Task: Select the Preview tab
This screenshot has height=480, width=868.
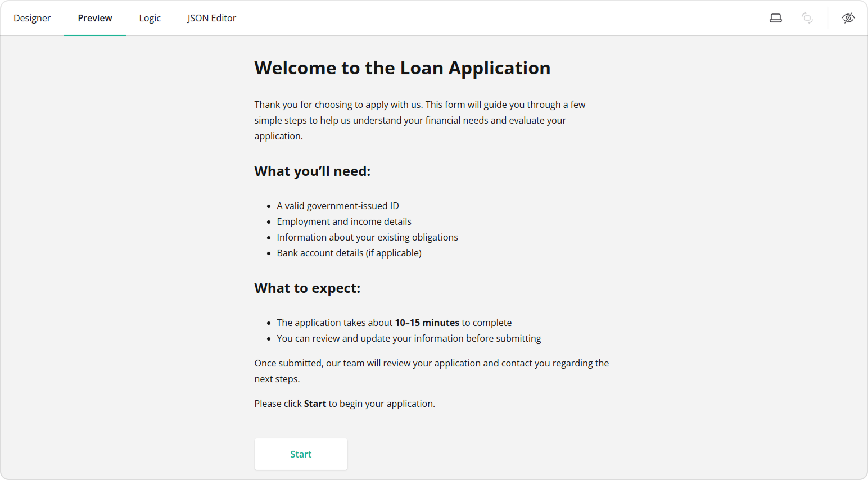Action: click(94, 17)
